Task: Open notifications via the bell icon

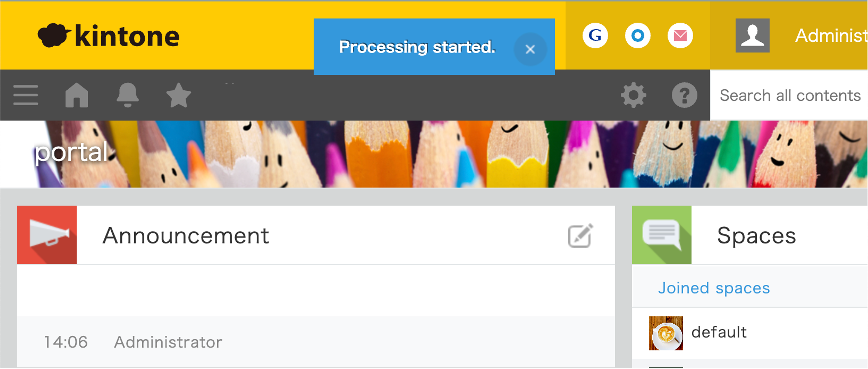Action: tap(128, 95)
